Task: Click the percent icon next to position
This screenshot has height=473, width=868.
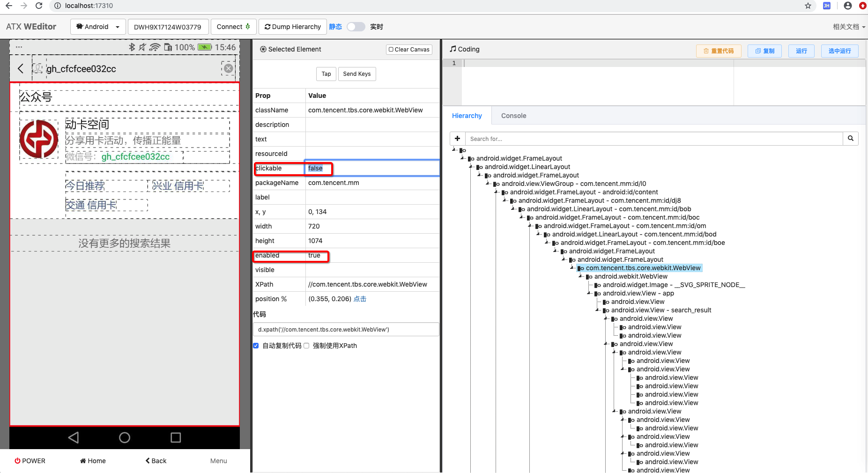Action: point(284,299)
